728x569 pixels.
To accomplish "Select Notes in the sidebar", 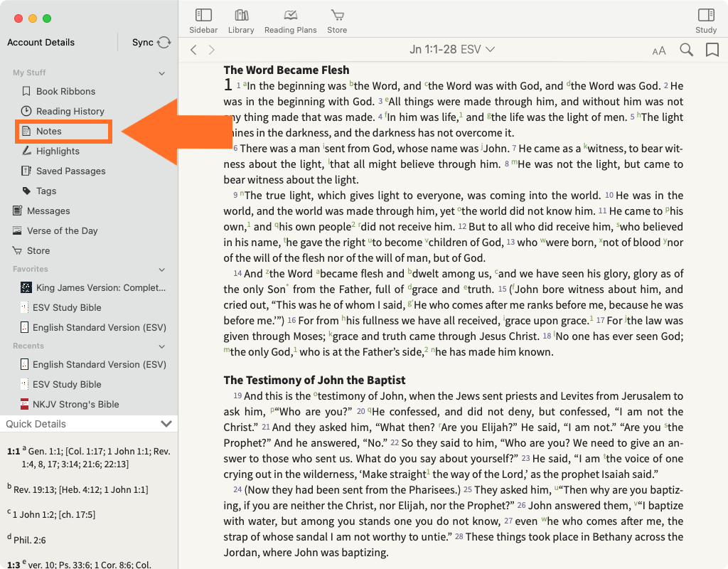I will click(49, 132).
